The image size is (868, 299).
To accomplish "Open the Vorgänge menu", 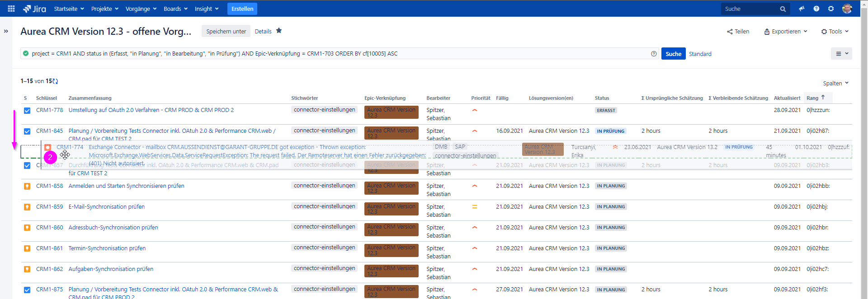I will pos(141,9).
